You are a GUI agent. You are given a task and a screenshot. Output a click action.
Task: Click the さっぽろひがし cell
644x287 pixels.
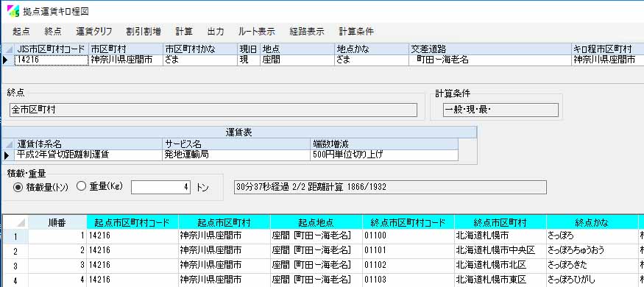click(x=592, y=280)
